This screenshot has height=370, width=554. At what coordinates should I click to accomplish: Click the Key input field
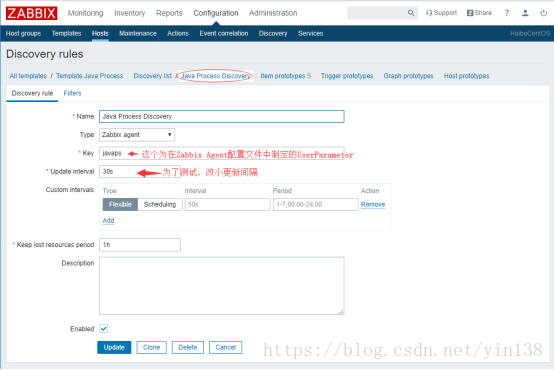tap(222, 153)
